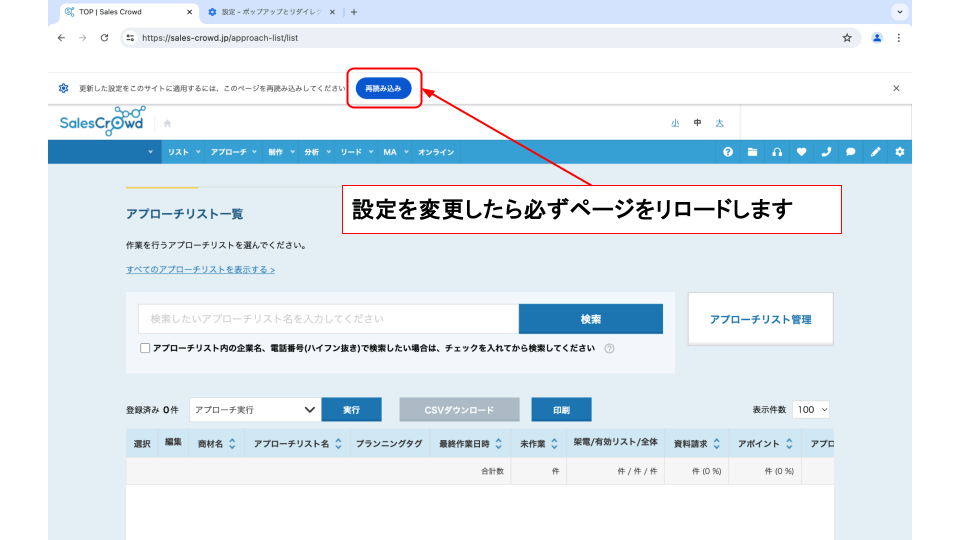Image resolution: width=960 pixels, height=540 pixels.
Task: Click the pencil edit icon
Action: point(875,152)
